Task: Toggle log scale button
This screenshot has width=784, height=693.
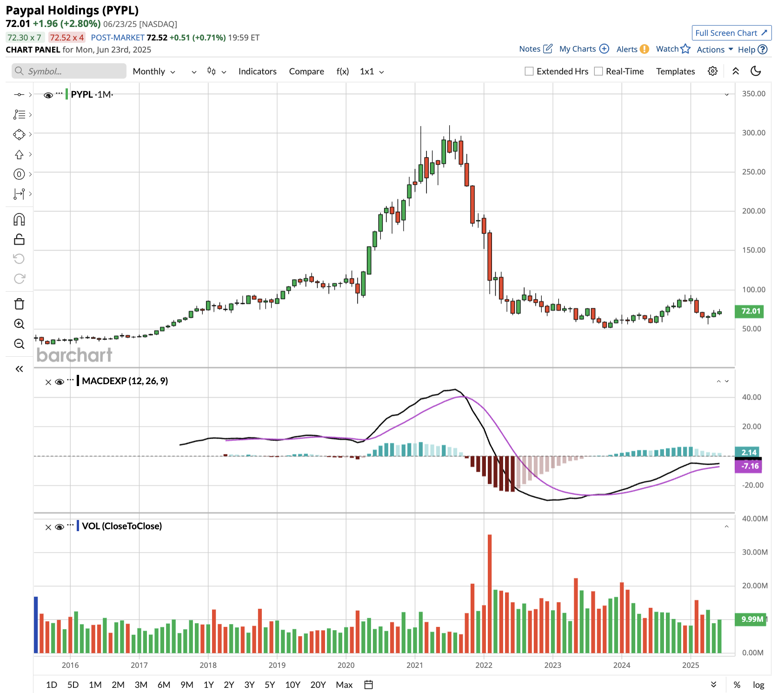Action: (758, 685)
